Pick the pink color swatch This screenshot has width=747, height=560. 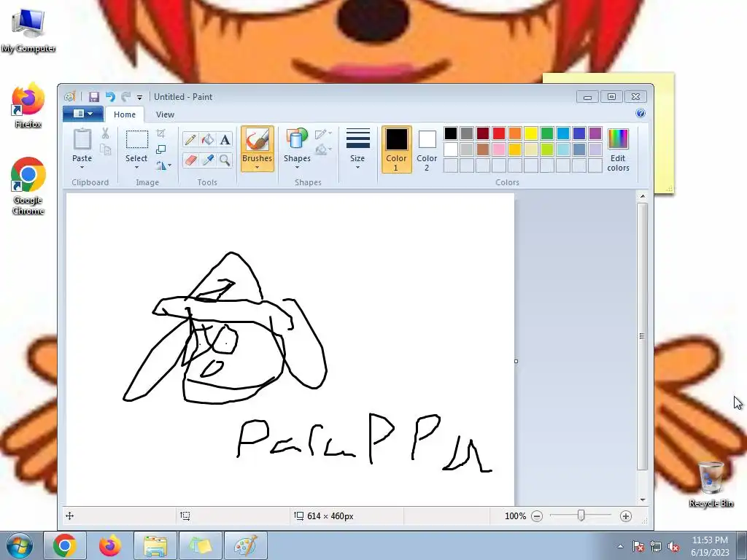click(x=499, y=149)
